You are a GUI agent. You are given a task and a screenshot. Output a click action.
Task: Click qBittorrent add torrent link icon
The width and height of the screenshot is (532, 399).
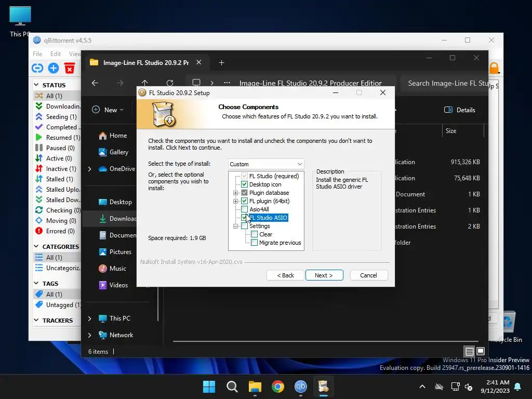pos(37,68)
